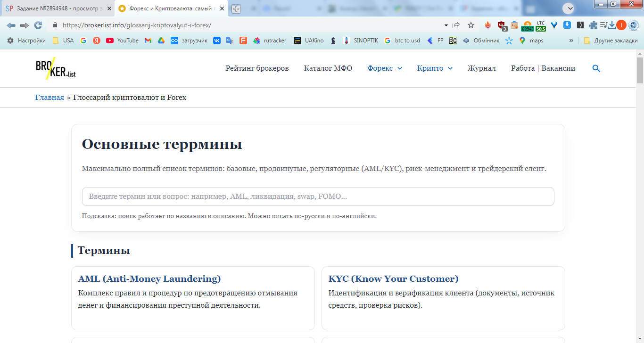Click the Главная breadcrumb link
The height and width of the screenshot is (343, 644).
(x=50, y=98)
